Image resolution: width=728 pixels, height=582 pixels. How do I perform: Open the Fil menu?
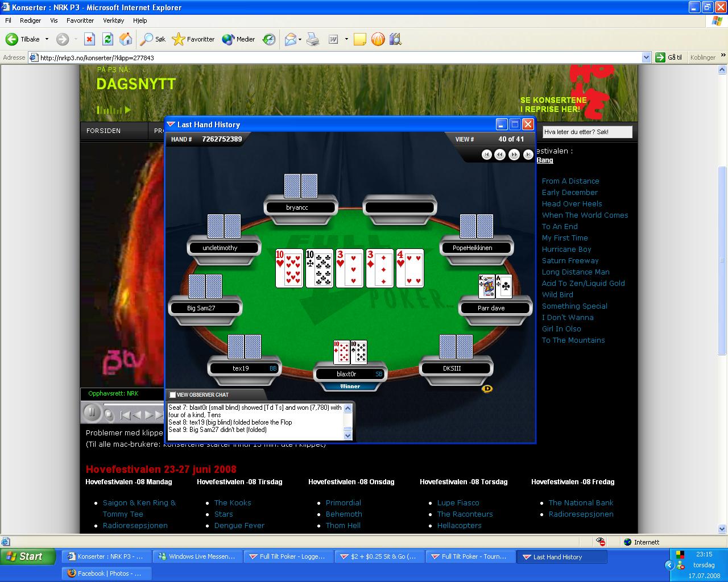[x=9, y=20]
